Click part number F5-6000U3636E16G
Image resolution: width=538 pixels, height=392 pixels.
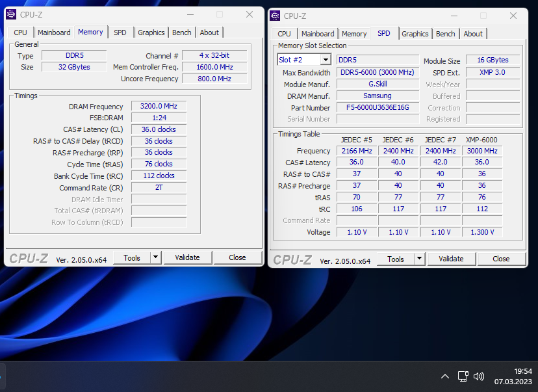click(378, 107)
